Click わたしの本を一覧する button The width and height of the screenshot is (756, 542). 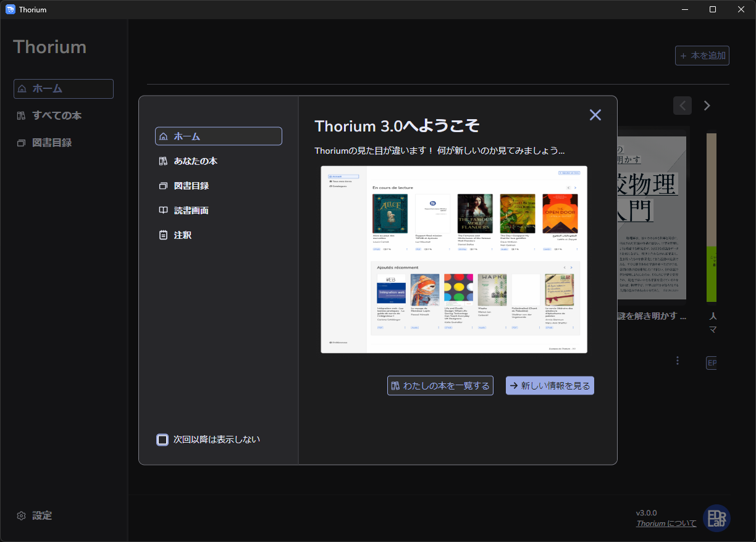tap(440, 386)
